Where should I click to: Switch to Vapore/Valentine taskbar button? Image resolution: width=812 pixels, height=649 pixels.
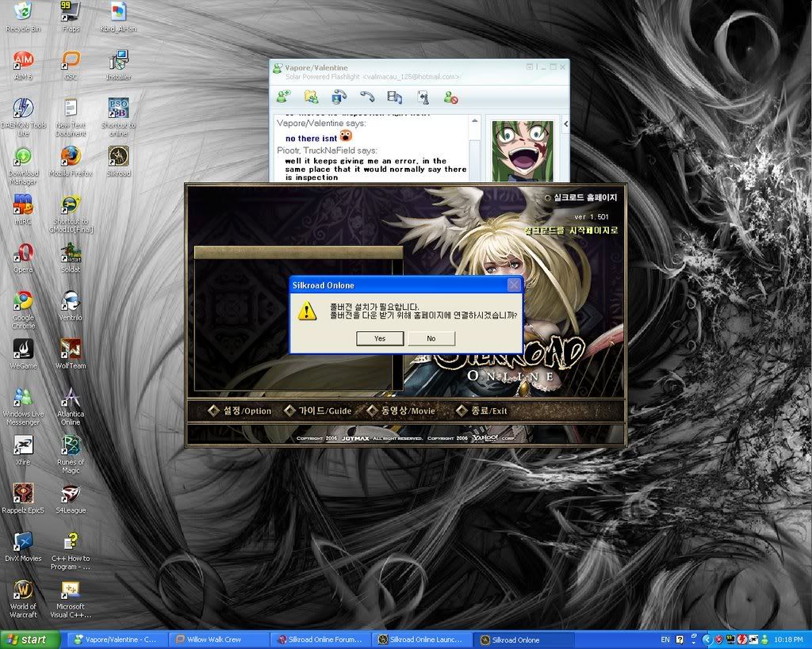click(116, 639)
